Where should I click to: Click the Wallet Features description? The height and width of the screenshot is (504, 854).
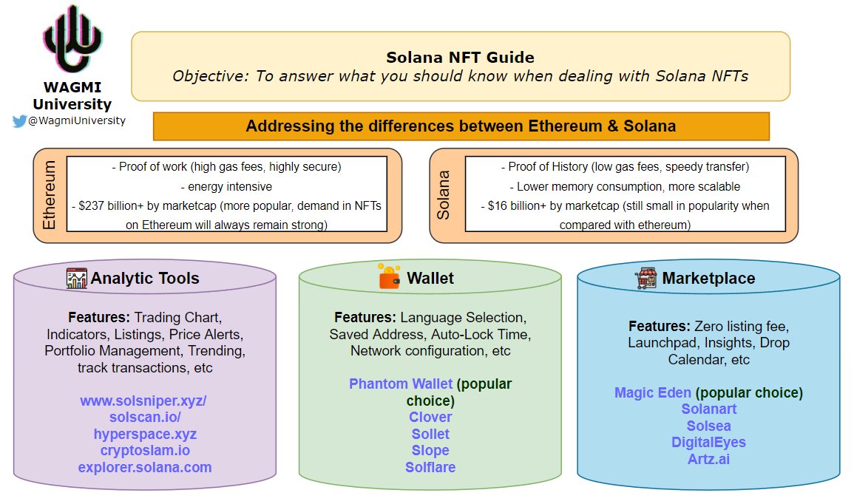(x=430, y=334)
